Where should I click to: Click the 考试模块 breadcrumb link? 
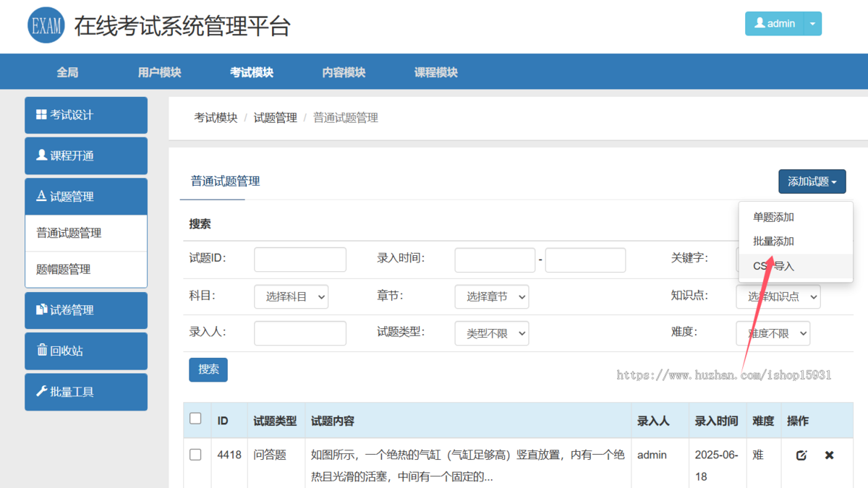[x=216, y=118]
